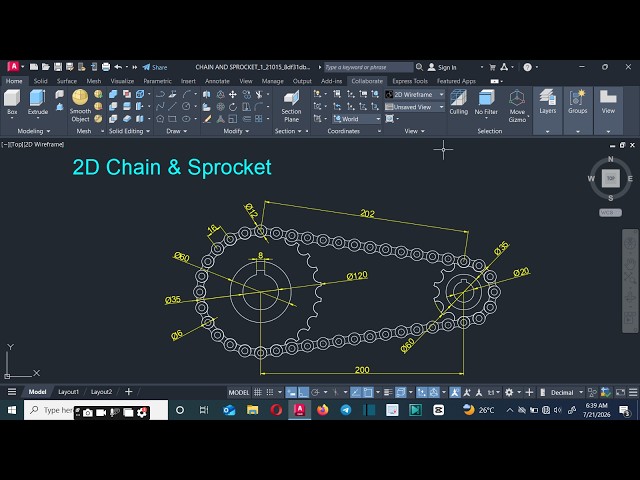640x480 pixels.
Task: Open Firefox from the Windows taskbar
Action: 322,409
